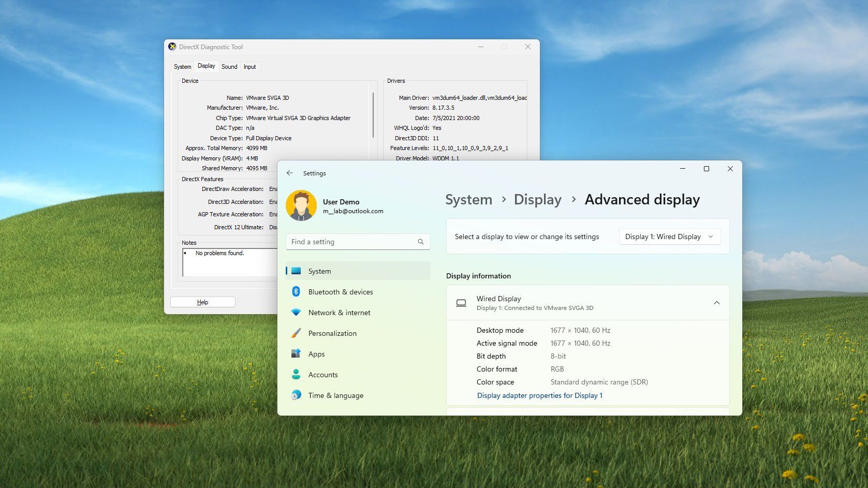Click the driver Version 8.17.3.5 value

click(x=444, y=108)
